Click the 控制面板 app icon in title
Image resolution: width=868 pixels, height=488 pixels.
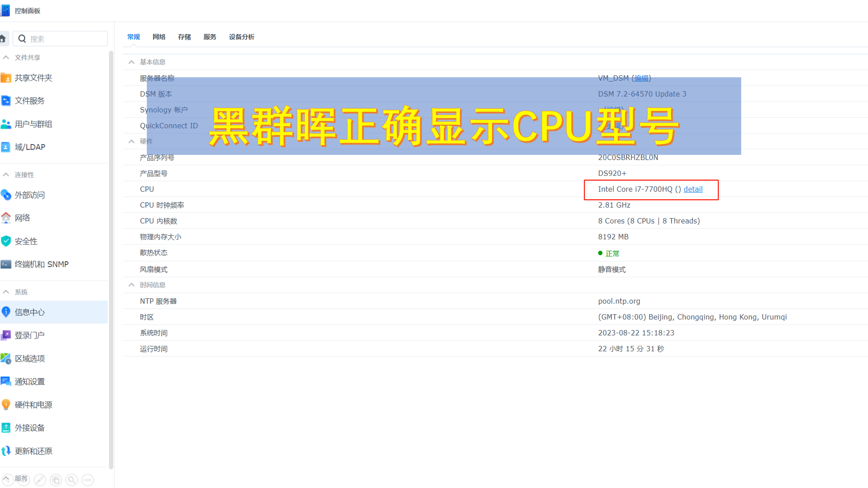point(5,11)
